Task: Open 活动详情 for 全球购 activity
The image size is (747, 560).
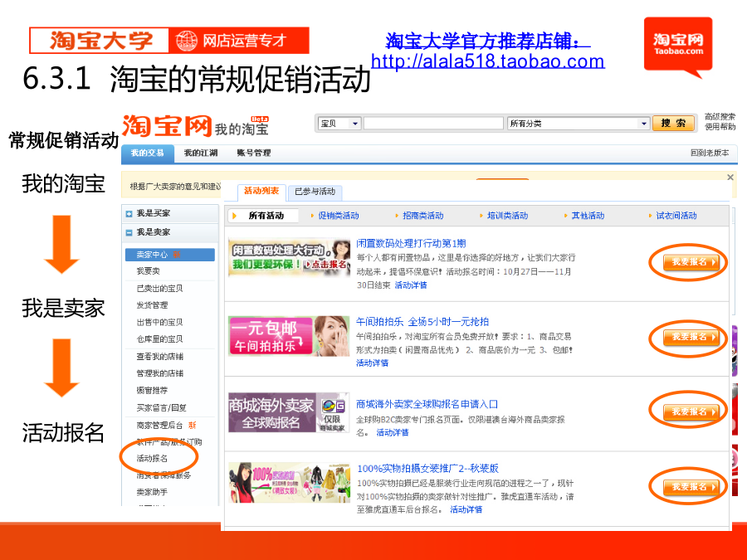Action: click(x=392, y=432)
